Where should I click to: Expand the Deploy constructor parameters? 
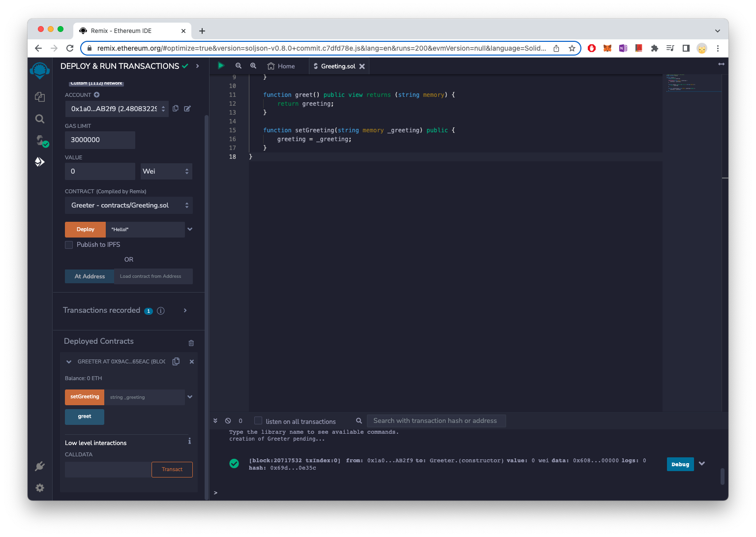190,229
